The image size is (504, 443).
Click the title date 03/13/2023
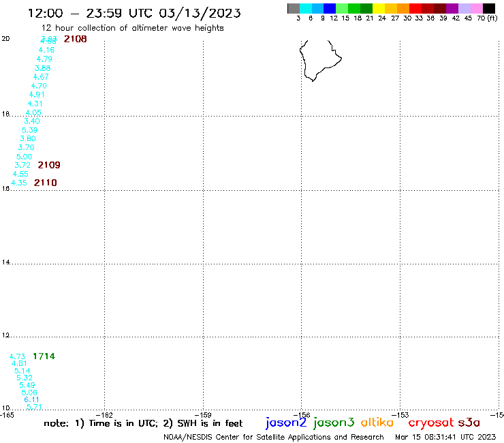[x=200, y=13]
